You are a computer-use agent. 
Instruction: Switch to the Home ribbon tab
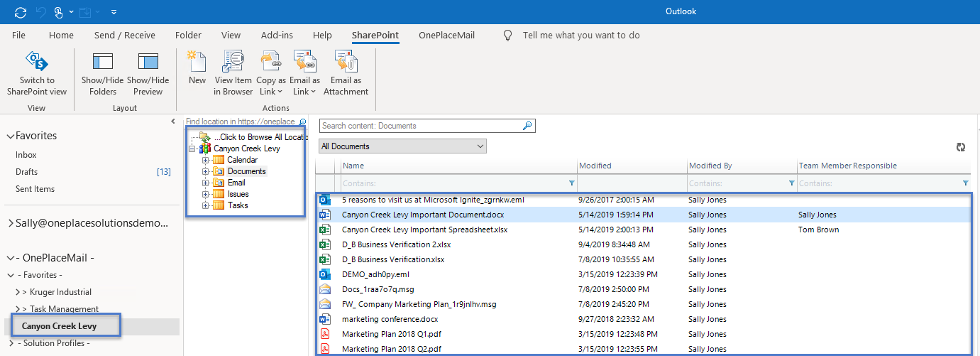(x=61, y=36)
